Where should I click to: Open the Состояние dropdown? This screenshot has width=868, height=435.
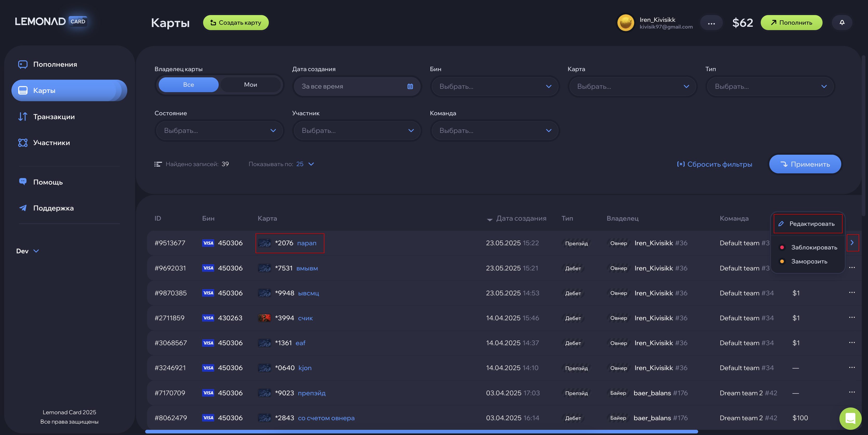point(219,131)
